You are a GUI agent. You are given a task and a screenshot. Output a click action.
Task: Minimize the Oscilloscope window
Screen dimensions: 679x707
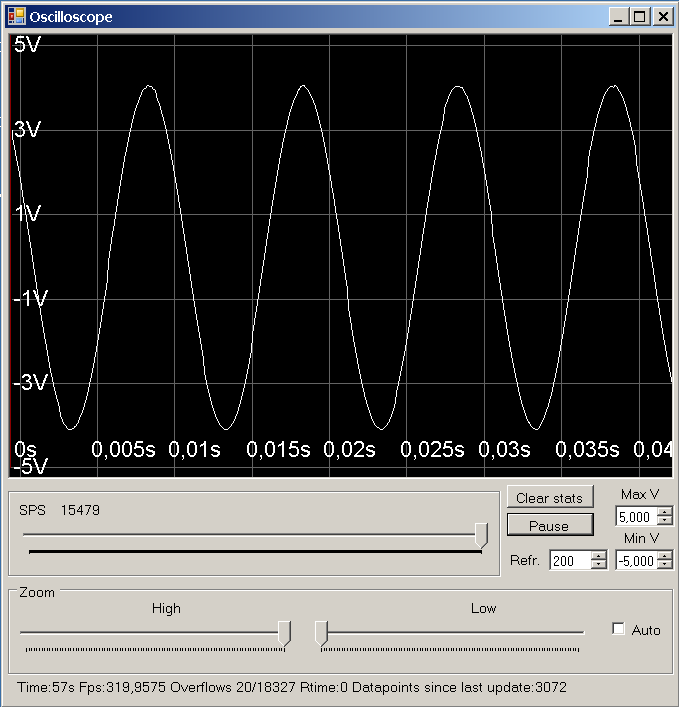click(618, 17)
